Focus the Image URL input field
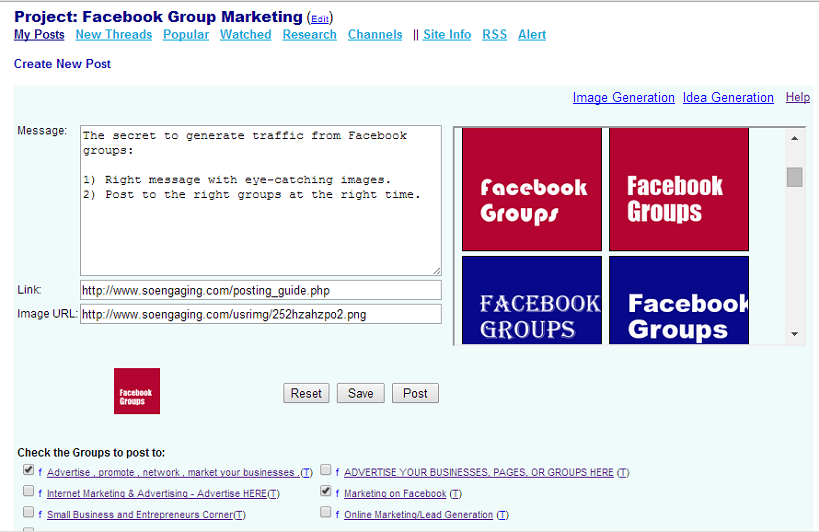The width and height of the screenshot is (819, 532). click(261, 314)
